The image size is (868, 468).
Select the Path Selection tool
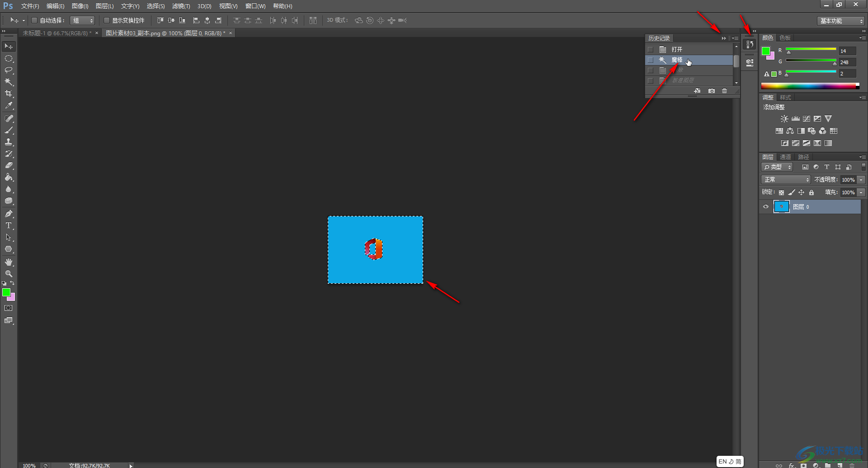[9, 237]
